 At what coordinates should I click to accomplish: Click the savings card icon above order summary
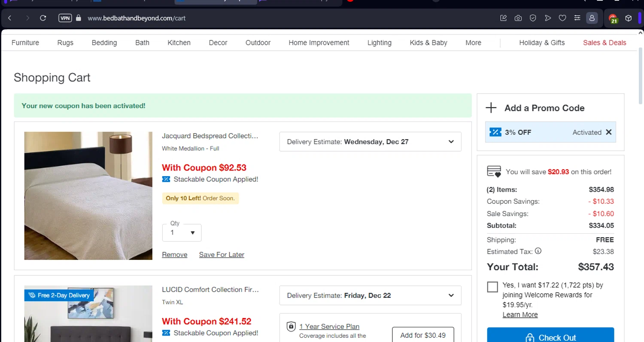coord(494,171)
